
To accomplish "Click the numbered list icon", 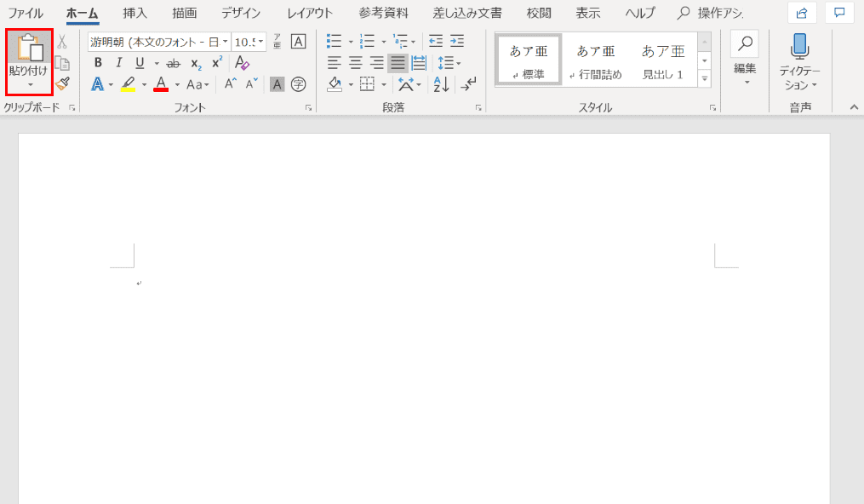I will pos(367,42).
